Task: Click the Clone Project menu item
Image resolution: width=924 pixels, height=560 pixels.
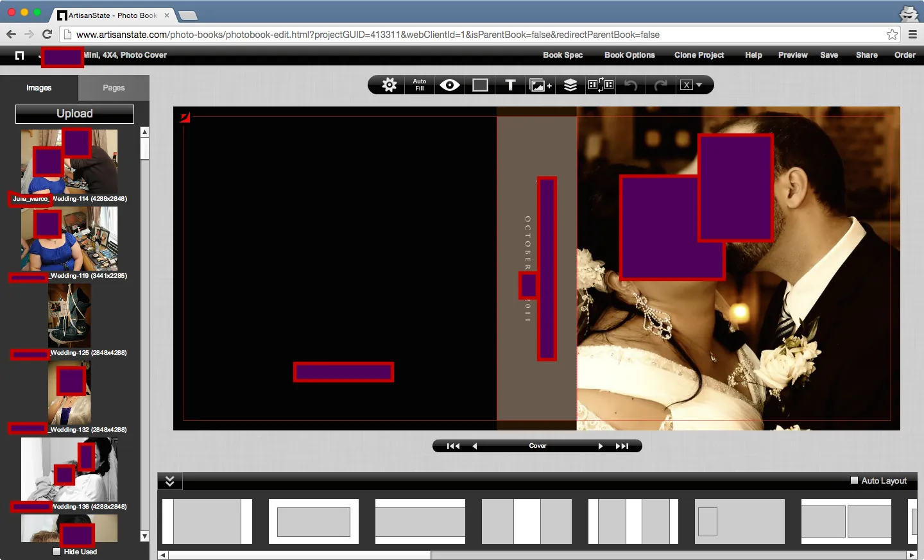Action: 699,55
